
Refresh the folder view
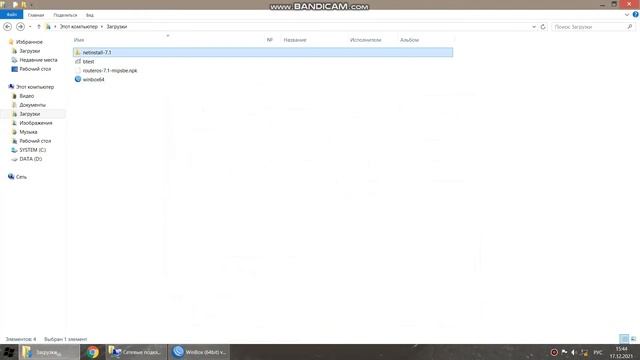[543, 27]
